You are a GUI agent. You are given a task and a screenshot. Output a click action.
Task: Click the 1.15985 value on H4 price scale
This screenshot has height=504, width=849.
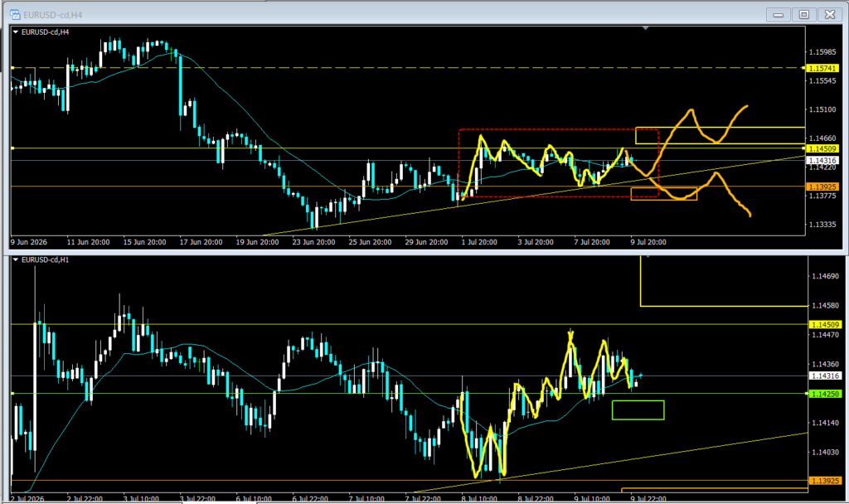[822, 52]
